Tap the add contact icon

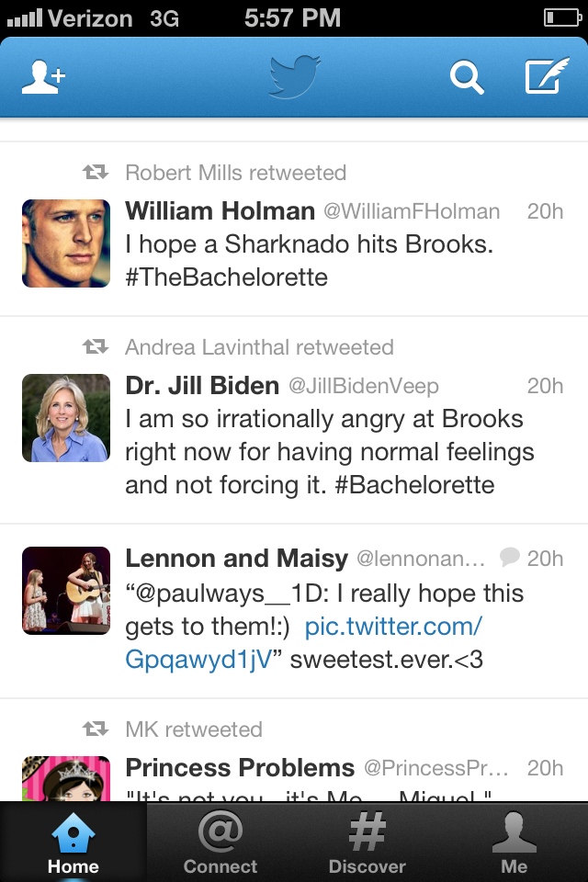click(43, 78)
